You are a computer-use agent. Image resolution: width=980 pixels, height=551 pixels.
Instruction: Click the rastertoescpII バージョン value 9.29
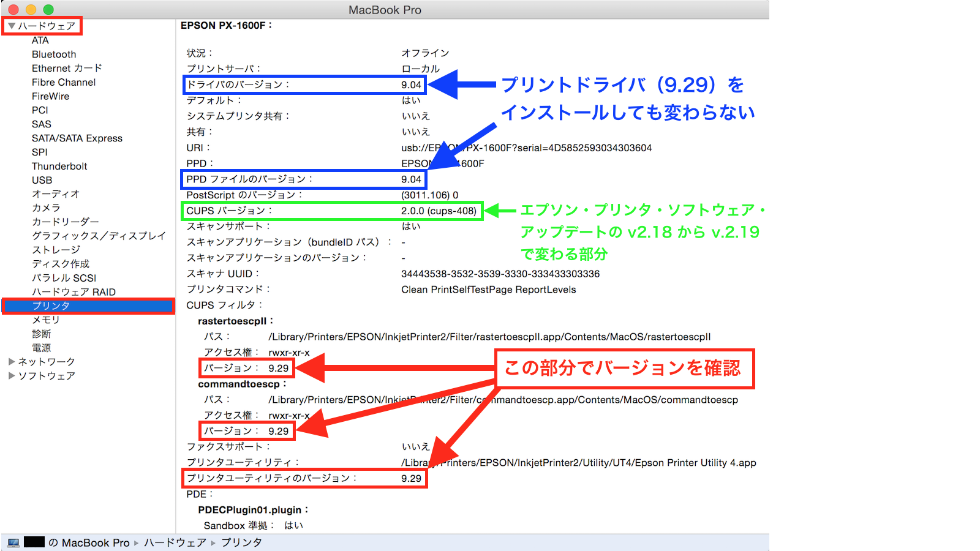[x=279, y=369]
